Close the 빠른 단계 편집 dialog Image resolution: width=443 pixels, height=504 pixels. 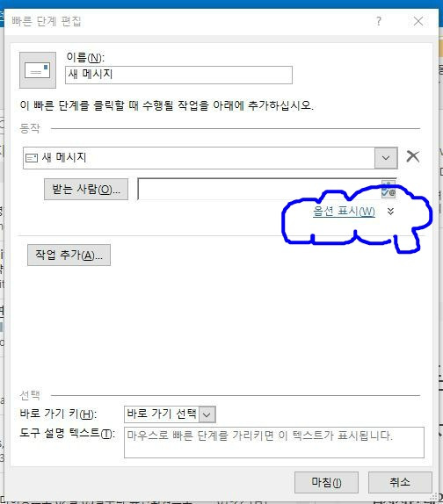(x=418, y=21)
